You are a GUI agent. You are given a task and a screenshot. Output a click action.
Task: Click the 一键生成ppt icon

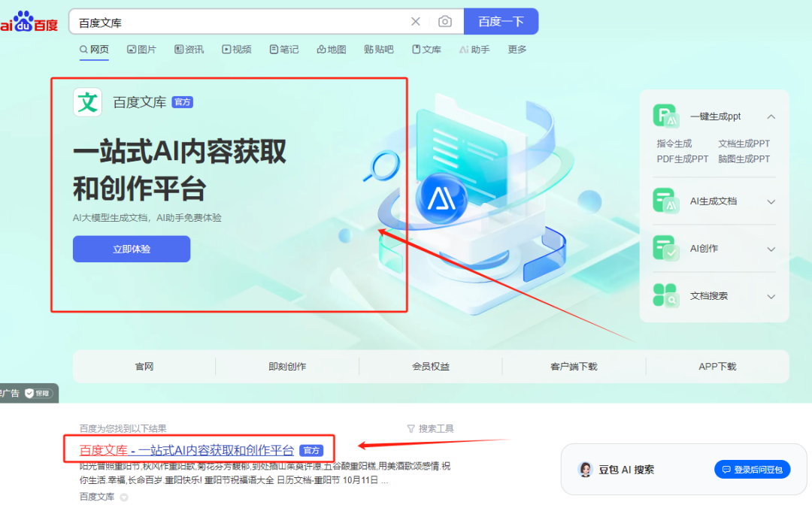[665, 116]
